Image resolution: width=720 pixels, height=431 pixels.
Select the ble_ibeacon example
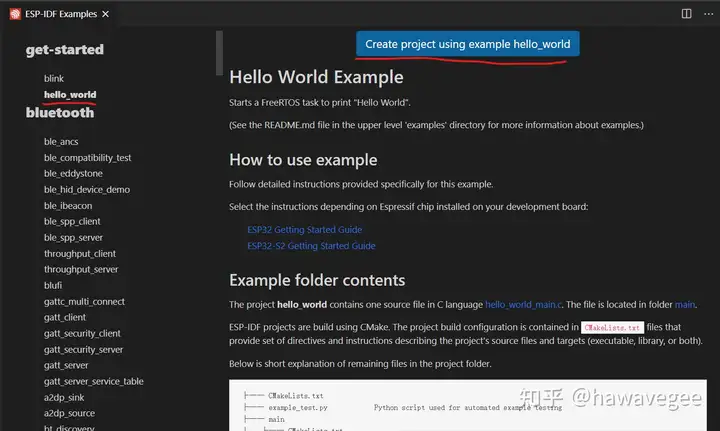pyautogui.click(x=68, y=206)
